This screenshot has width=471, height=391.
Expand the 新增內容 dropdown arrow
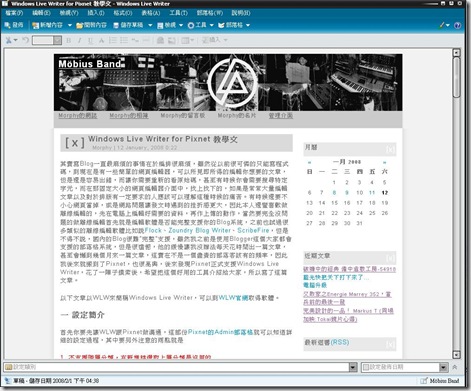(x=70, y=25)
